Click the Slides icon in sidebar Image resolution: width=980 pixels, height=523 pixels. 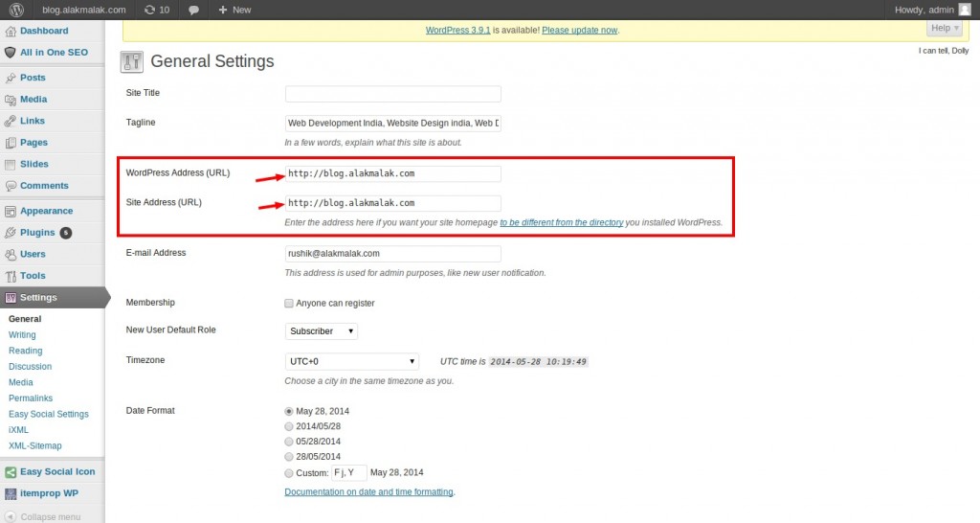10,165
